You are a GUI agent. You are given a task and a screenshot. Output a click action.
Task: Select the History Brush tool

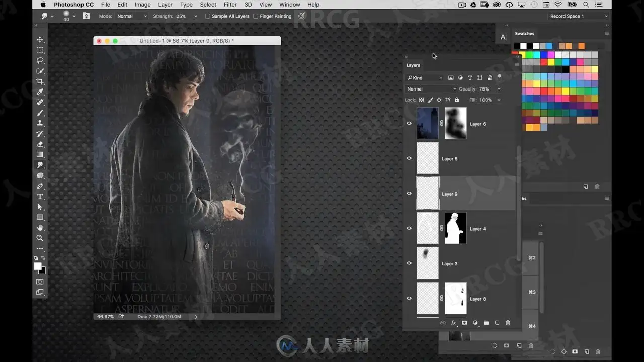click(40, 134)
